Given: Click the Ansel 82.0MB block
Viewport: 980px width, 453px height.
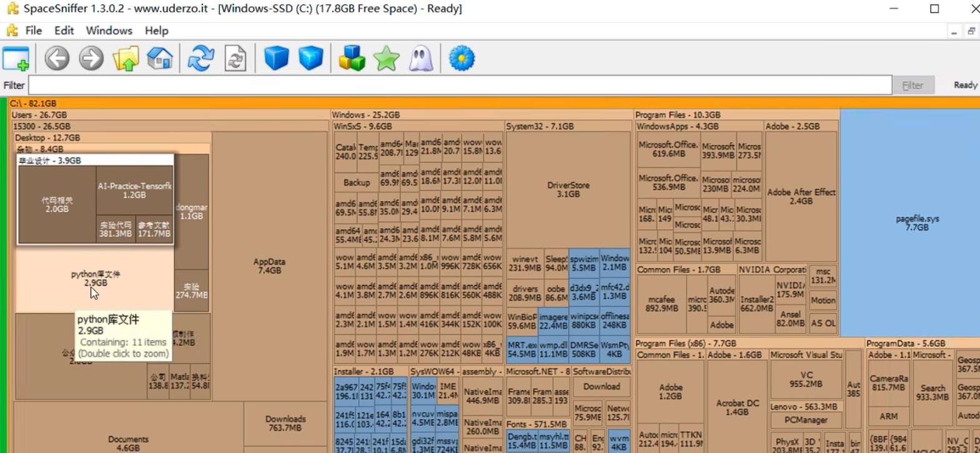Looking at the screenshot, I should click(791, 319).
